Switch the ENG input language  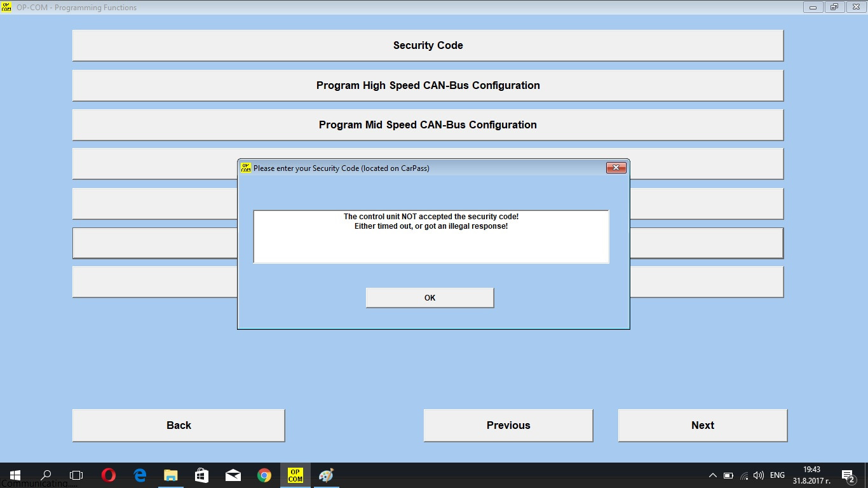pos(777,475)
